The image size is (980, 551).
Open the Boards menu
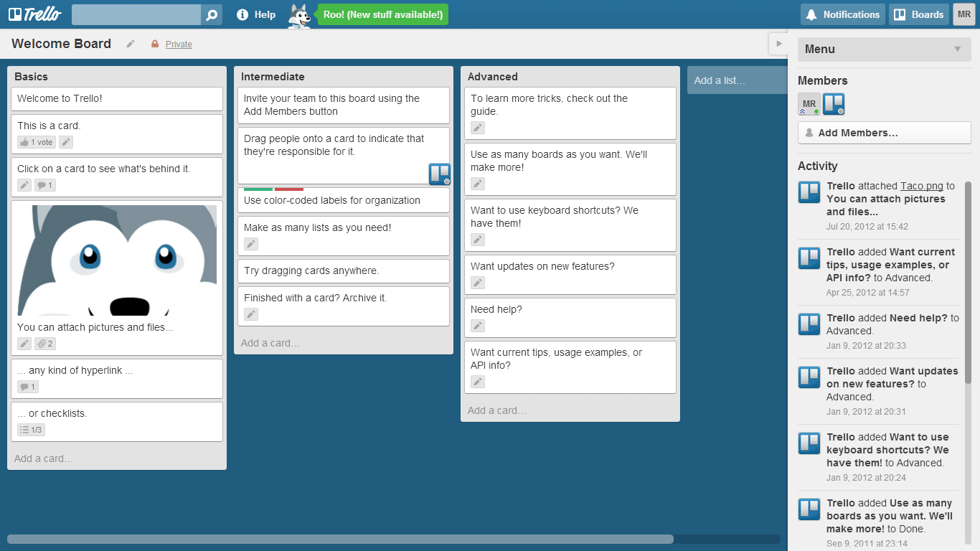918,14
